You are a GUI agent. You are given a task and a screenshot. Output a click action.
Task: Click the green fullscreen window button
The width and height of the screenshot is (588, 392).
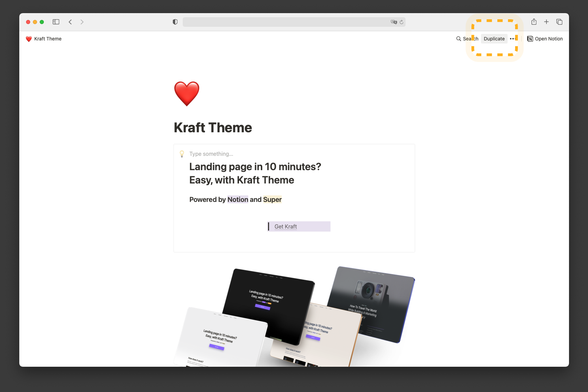tap(42, 22)
